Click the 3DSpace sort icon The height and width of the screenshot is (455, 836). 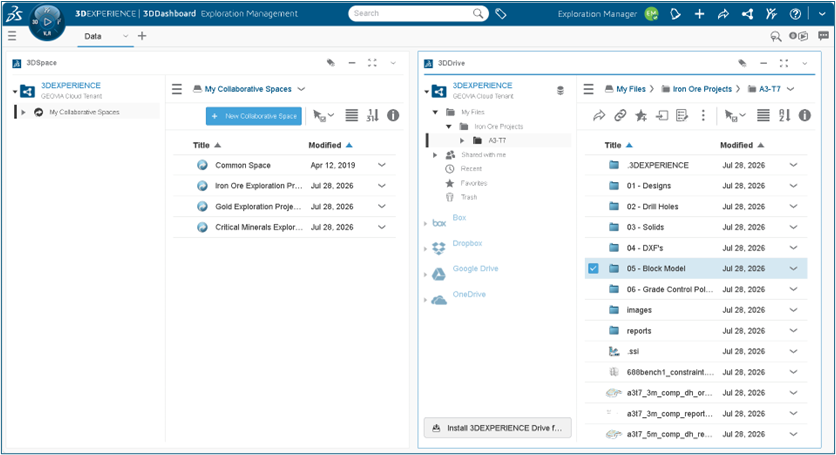point(372,115)
